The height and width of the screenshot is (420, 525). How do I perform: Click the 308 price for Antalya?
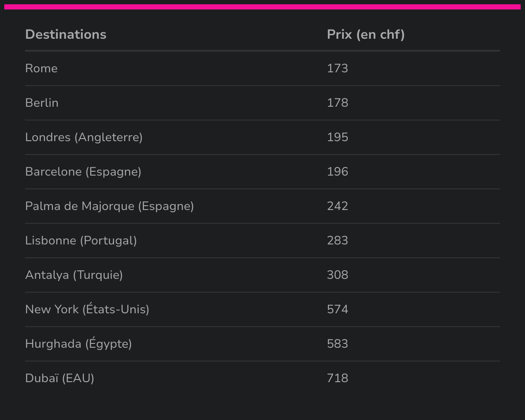[337, 275]
